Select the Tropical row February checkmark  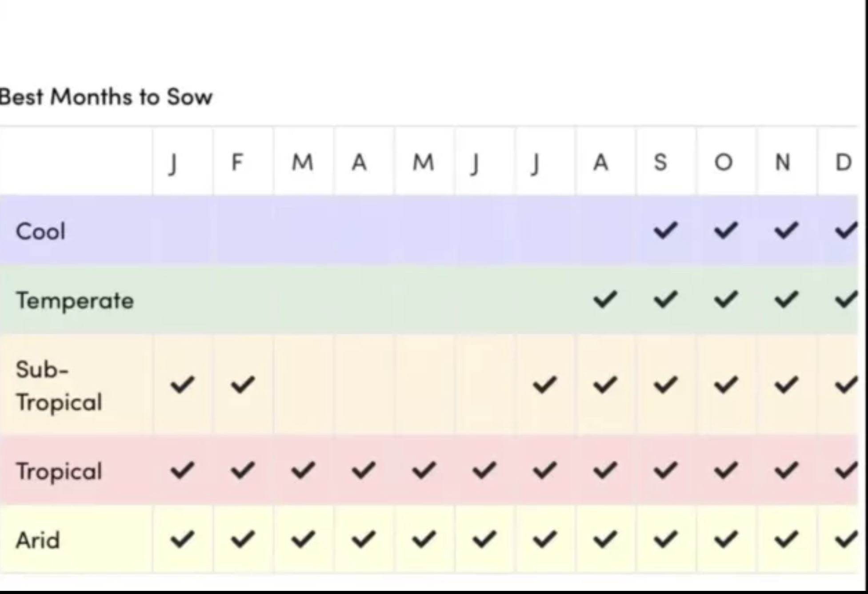[x=243, y=470]
